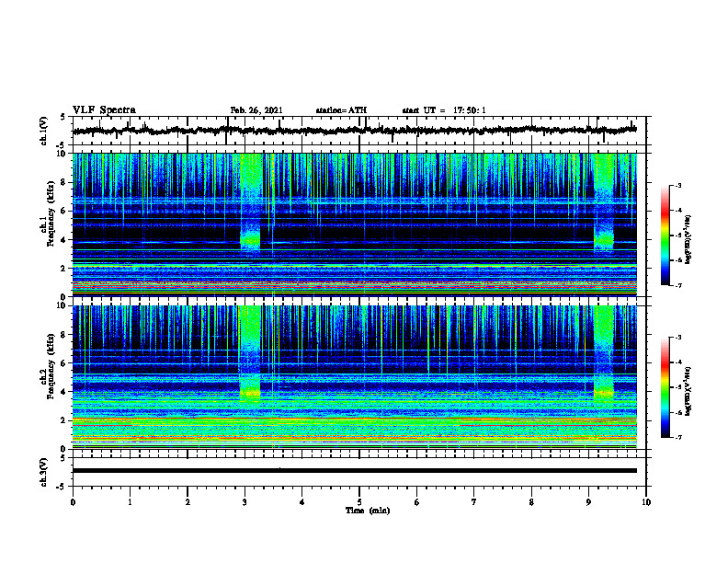728x563 pixels.
Task: Click the 9-minute broadband burst in ch.2 spectrogram
Action: click(x=604, y=353)
